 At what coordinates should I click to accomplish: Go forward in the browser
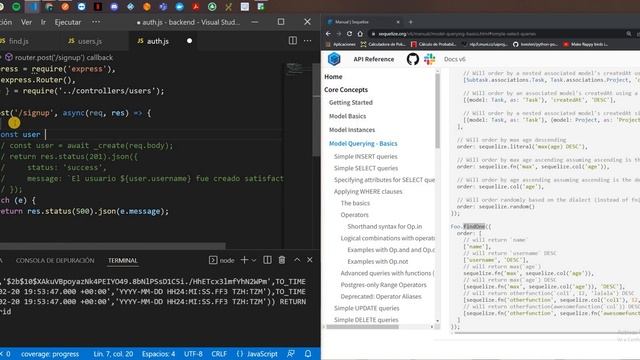click(x=338, y=34)
